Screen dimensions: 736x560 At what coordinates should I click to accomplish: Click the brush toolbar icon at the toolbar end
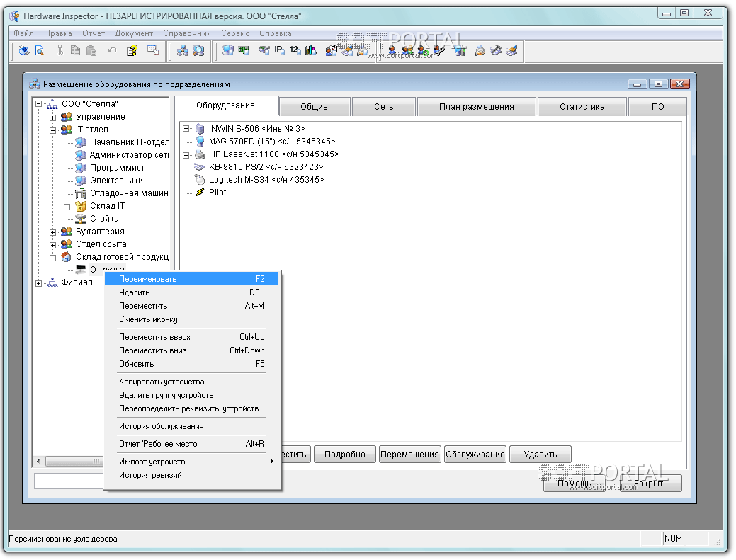click(x=512, y=50)
